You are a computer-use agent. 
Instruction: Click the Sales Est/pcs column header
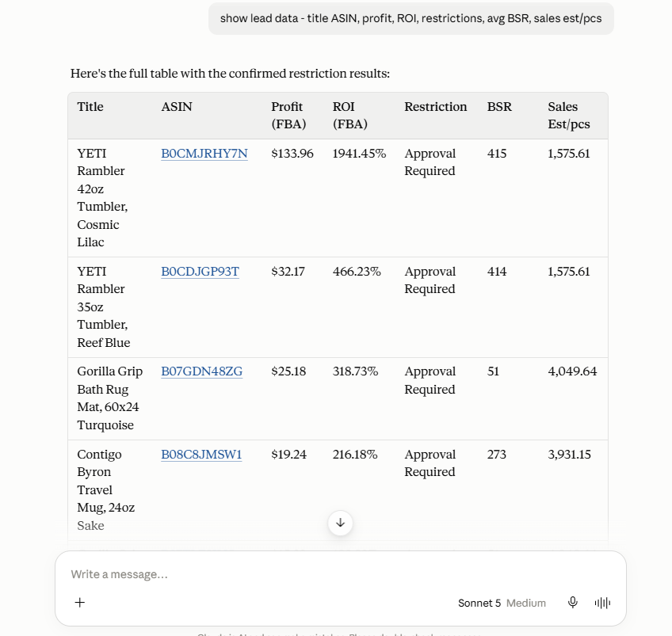pyautogui.click(x=569, y=115)
